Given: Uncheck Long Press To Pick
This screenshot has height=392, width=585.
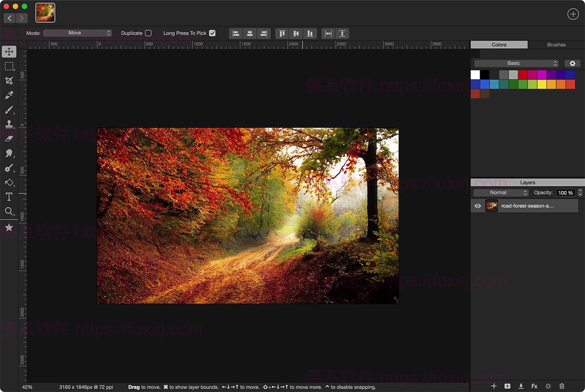Looking at the screenshot, I should tap(212, 33).
